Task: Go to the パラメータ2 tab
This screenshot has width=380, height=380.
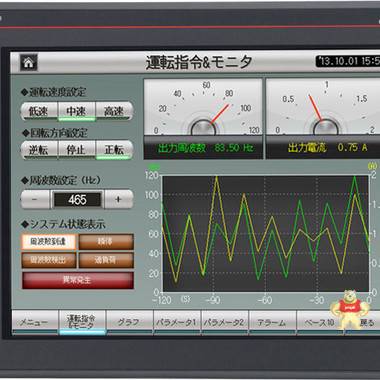Action: point(225,322)
